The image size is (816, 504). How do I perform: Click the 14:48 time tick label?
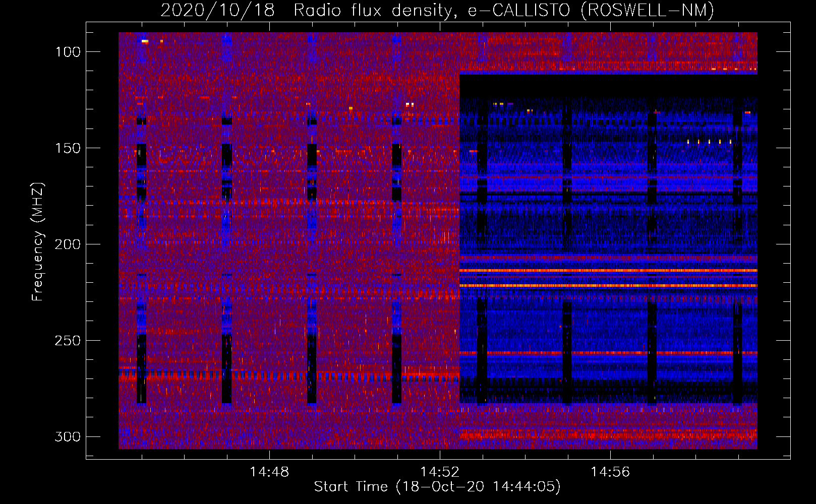point(269,472)
